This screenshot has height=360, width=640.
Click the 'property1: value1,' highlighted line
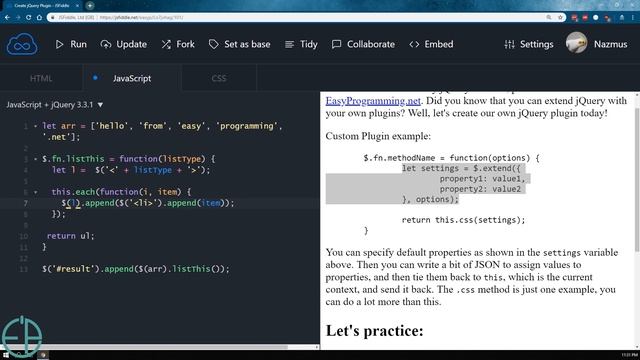point(482,179)
